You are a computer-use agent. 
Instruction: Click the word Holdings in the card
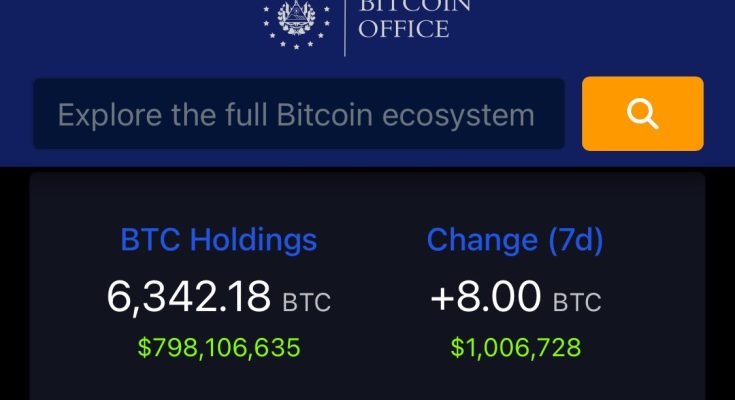tap(253, 240)
